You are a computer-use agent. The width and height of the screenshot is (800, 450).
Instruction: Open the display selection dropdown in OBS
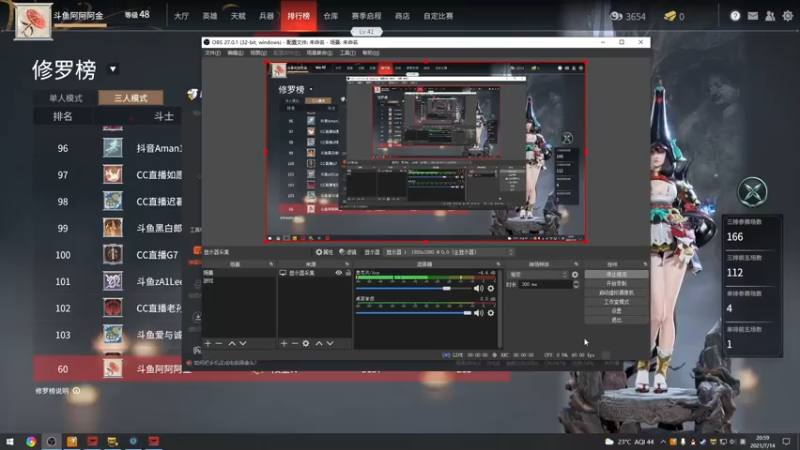449,252
